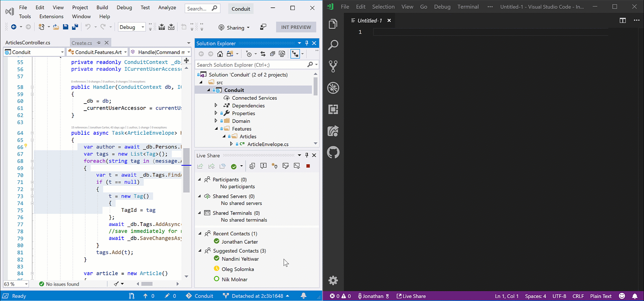Open the Project menu in Visual Studio
This screenshot has width=644, height=301.
tap(80, 7)
